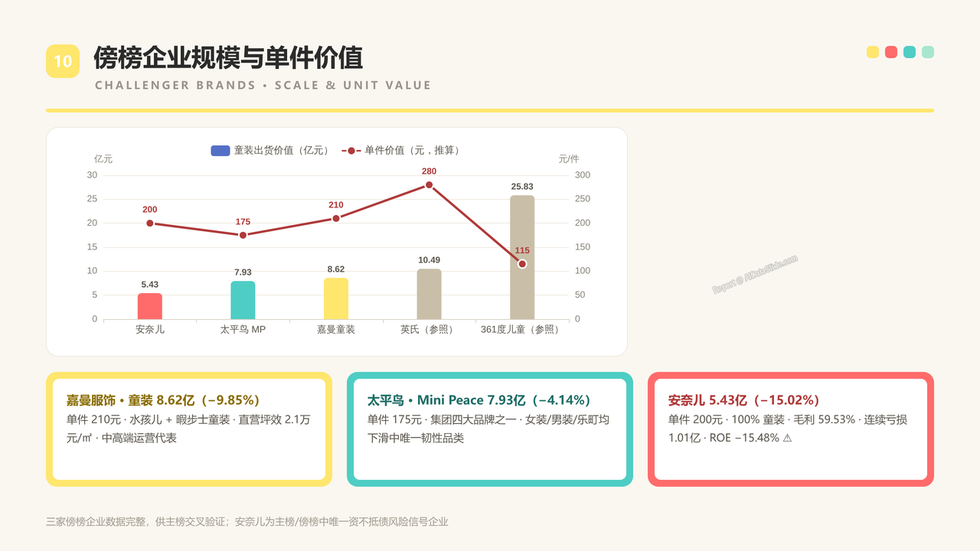Click the bar value label 10.49
Screen dimensions: 980x551
pos(430,260)
